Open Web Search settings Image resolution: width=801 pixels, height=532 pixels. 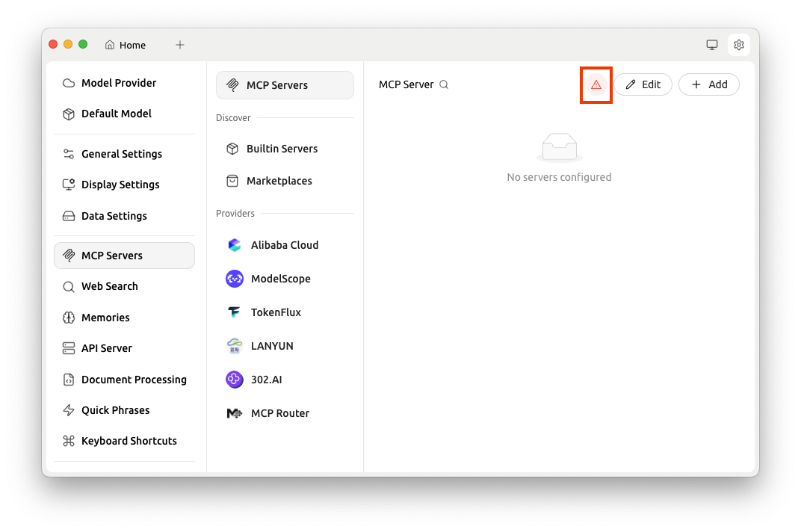[x=109, y=286]
